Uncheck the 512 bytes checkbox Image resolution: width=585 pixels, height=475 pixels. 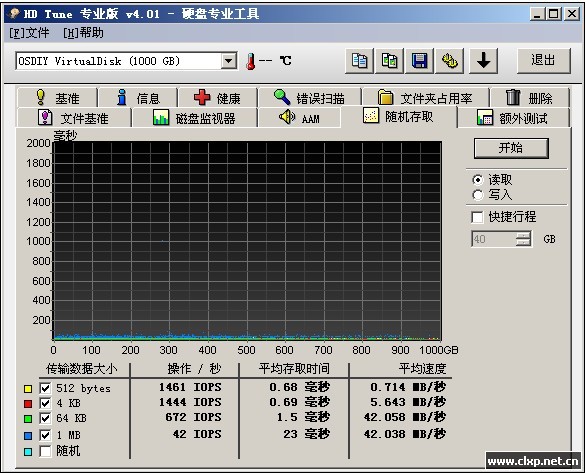click(45, 388)
